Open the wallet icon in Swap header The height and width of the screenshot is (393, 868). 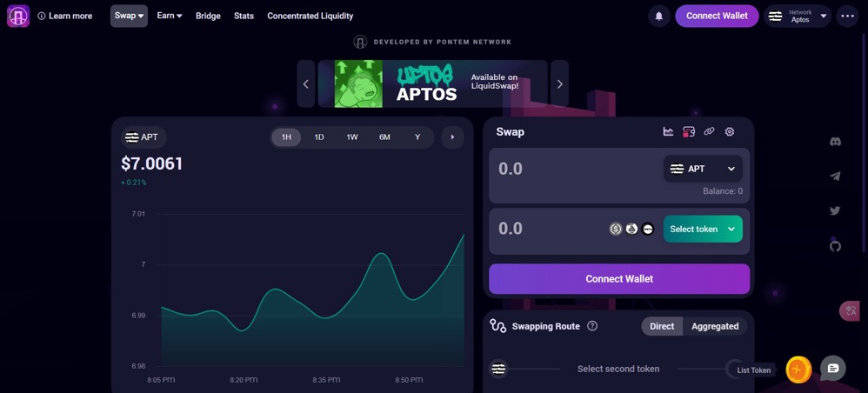689,132
